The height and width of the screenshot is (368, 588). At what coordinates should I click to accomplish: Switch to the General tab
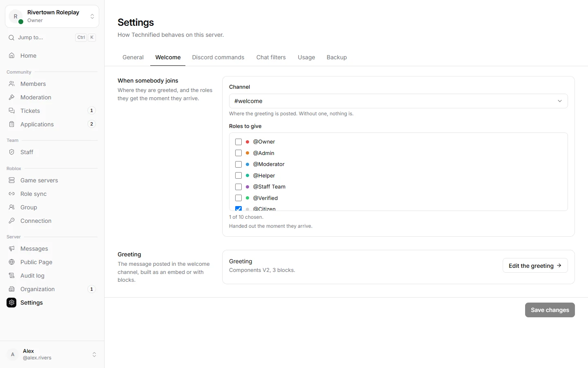point(133,57)
